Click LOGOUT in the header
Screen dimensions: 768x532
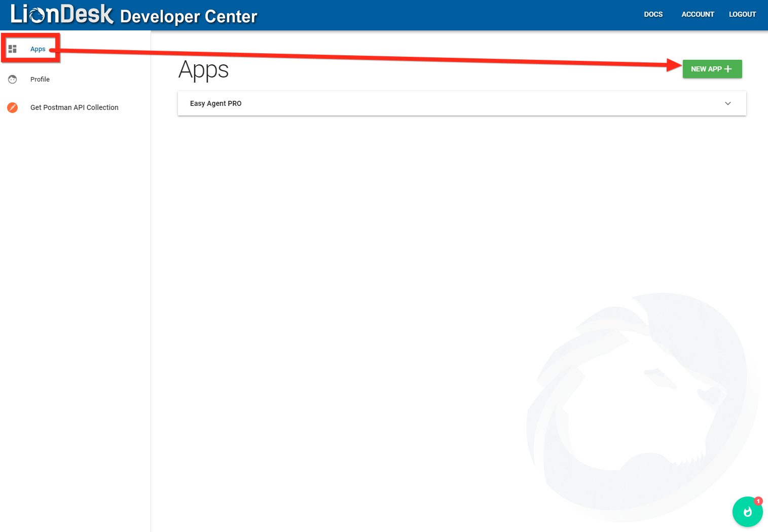(742, 14)
